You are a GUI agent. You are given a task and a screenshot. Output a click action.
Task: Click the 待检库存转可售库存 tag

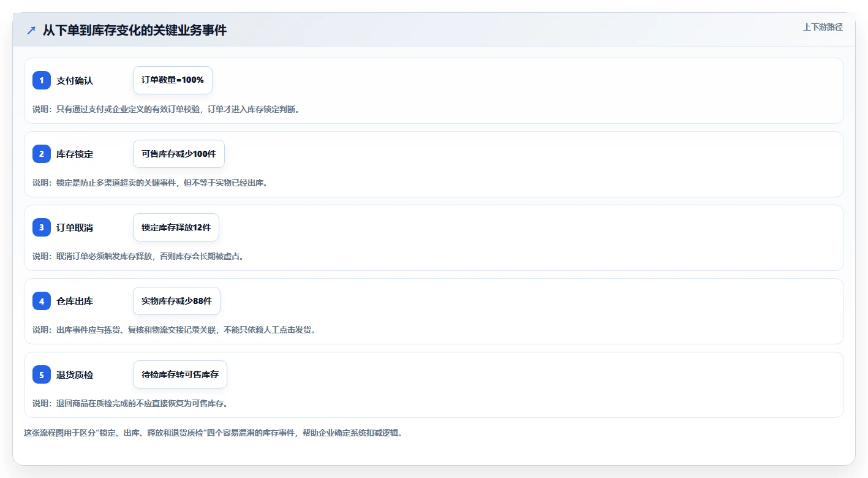point(180,374)
